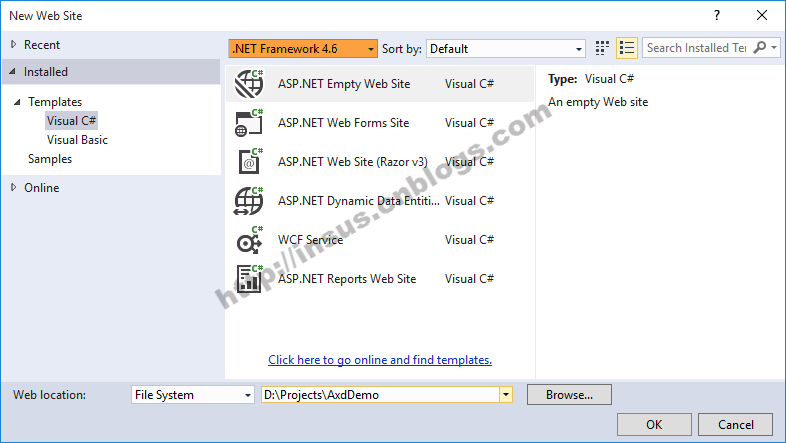Image resolution: width=786 pixels, height=443 pixels.
Task: Pick the ASP.NET Web Site (Razor v3) icon
Action: (x=249, y=161)
